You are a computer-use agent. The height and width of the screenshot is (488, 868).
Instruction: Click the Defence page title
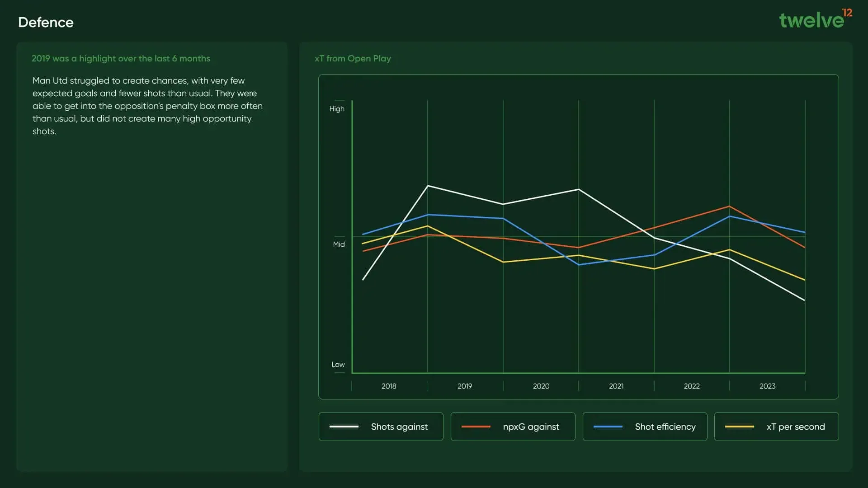(46, 22)
